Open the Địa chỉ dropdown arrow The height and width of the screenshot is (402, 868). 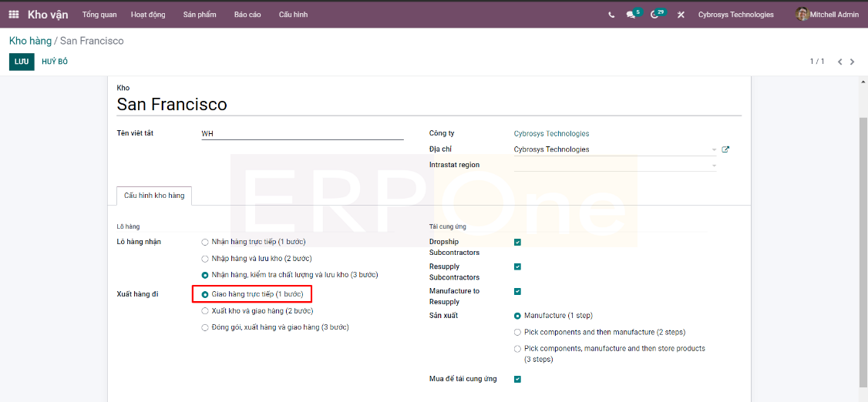[x=714, y=150]
